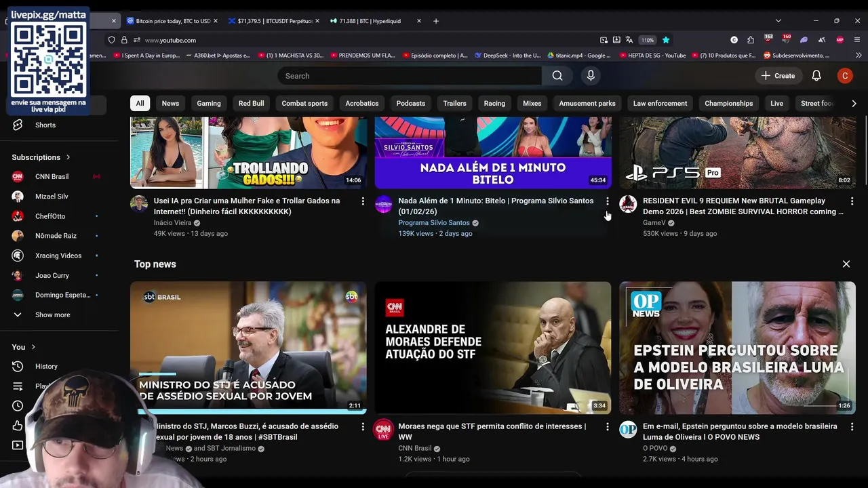Viewport: 868px width, 488px height.
Task: Visit GameV channel avatar
Action: pos(628,204)
